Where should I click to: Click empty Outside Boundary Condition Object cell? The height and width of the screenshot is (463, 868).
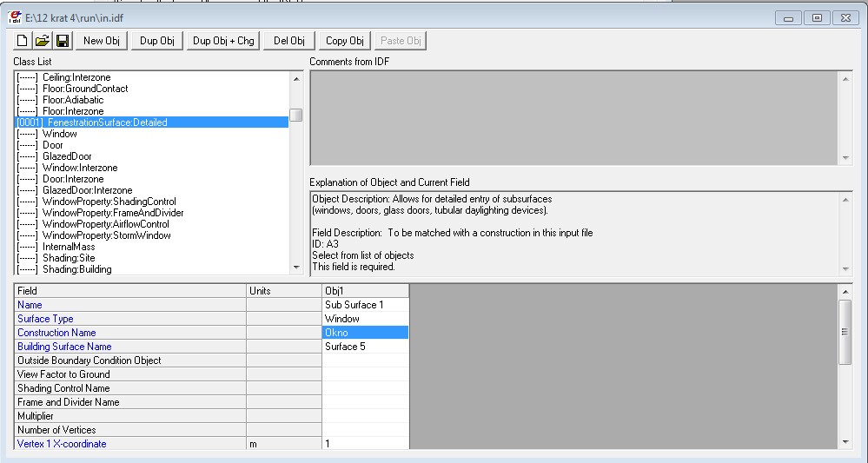click(365, 360)
